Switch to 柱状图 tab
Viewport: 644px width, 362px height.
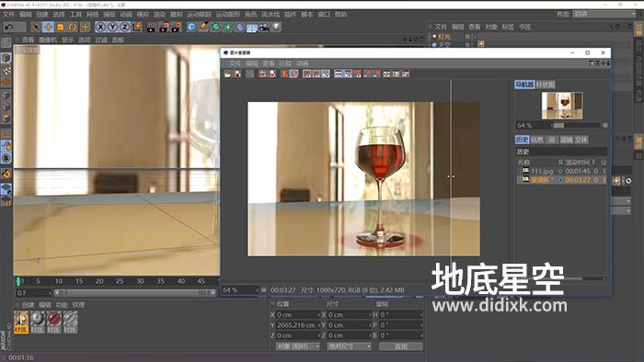546,85
